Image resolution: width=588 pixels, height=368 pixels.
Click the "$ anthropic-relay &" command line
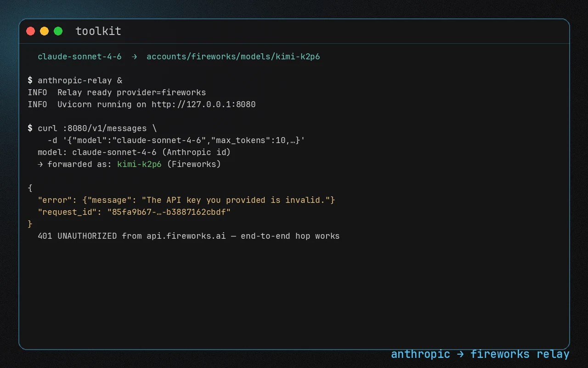pos(75,80)
